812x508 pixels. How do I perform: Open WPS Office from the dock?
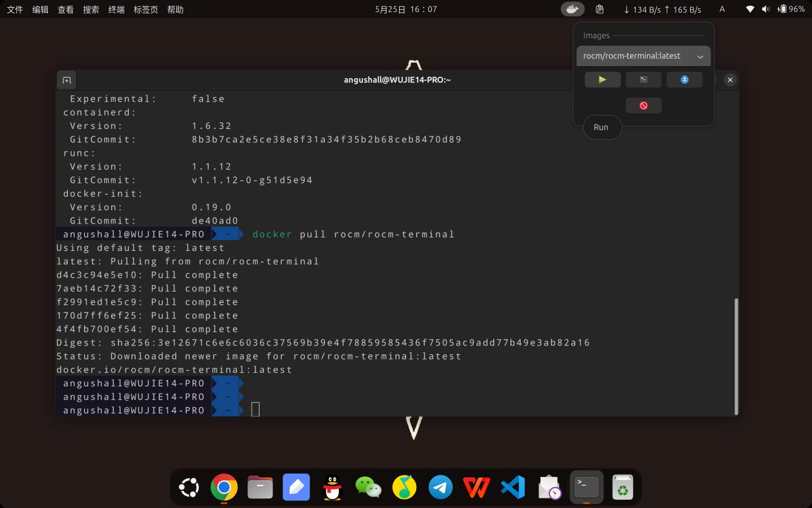(x=476, y=488)
